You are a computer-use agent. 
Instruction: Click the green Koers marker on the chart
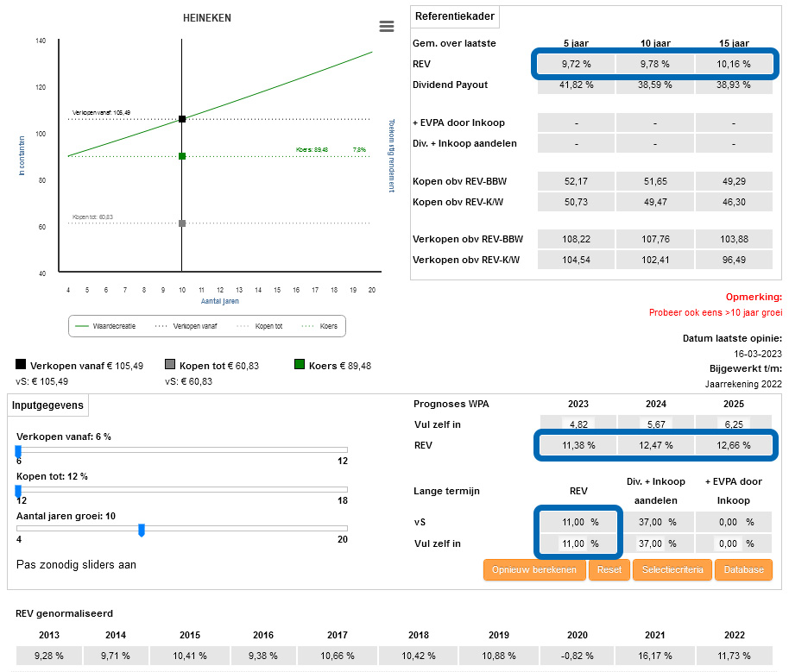click(182, 156)
